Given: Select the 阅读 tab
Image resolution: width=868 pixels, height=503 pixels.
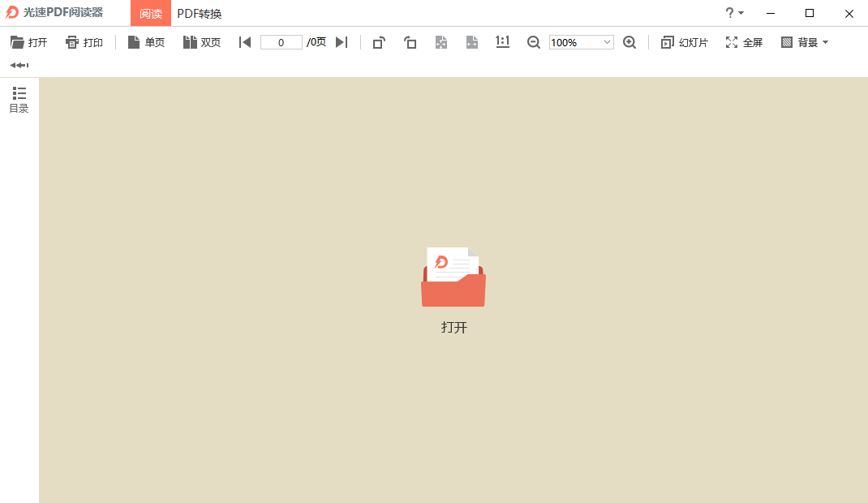Looking at the screenshot, I should tap(151, 13).
